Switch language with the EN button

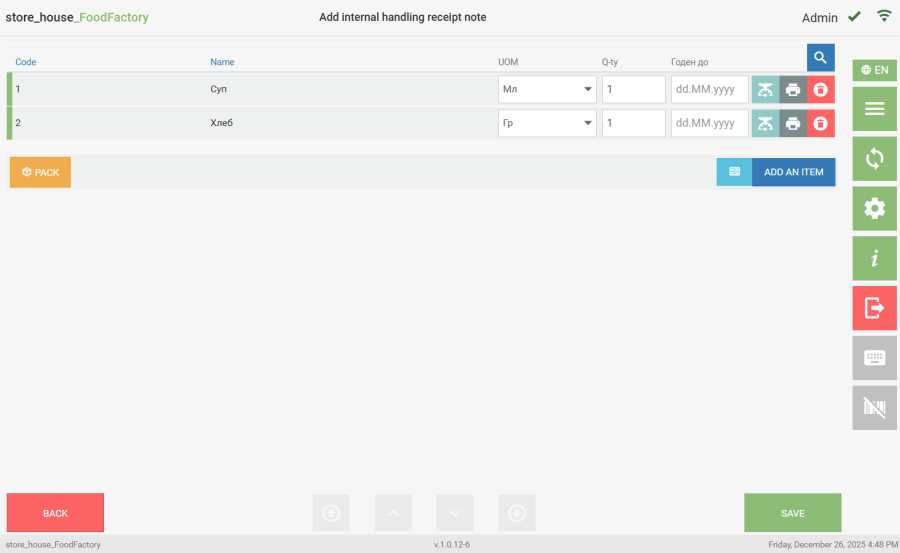point(874,70)
